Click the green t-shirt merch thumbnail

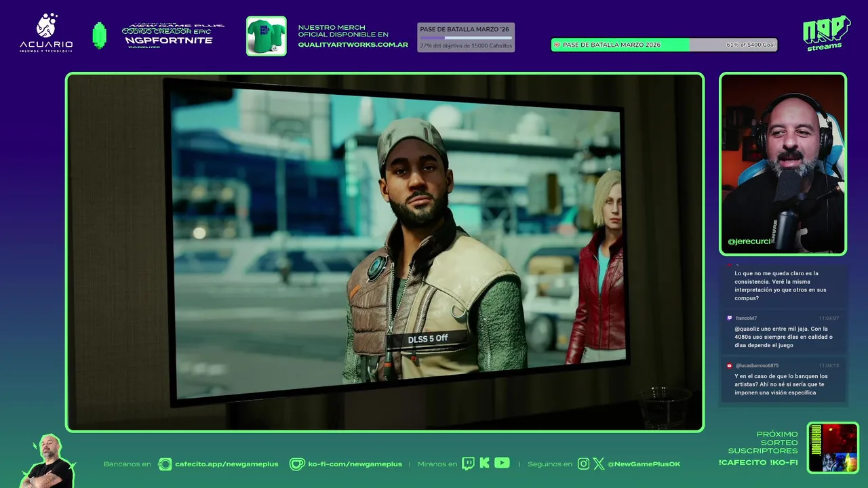click(x=267, y=36)
